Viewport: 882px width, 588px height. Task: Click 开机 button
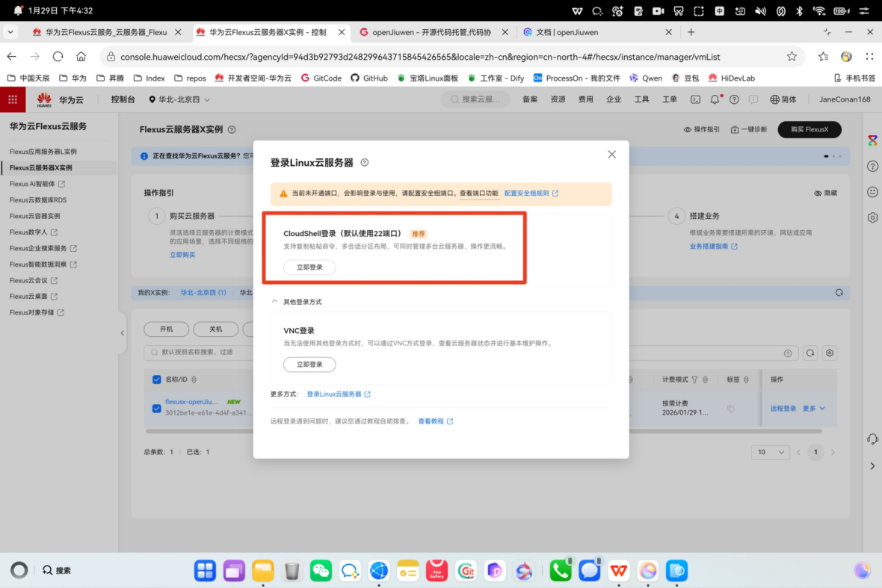coord(167,329)
